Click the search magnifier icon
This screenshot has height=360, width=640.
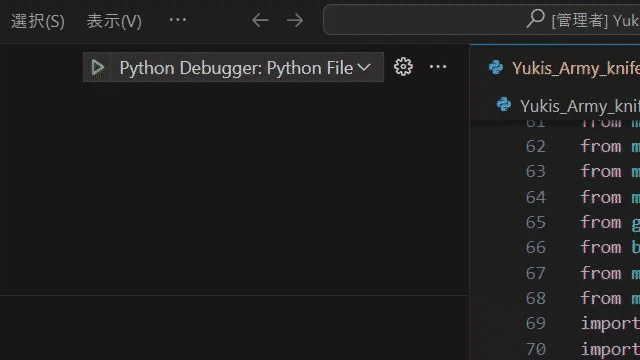coord(536,18)
